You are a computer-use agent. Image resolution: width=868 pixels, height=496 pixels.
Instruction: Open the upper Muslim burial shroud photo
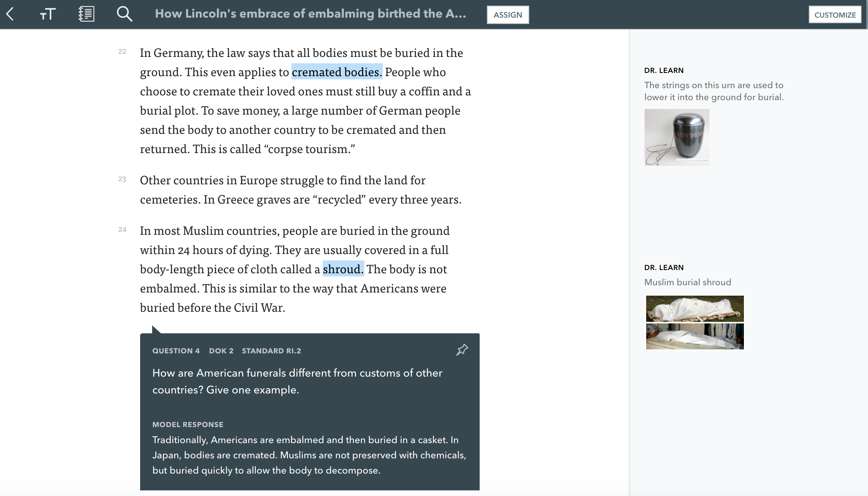pos(695,308)
